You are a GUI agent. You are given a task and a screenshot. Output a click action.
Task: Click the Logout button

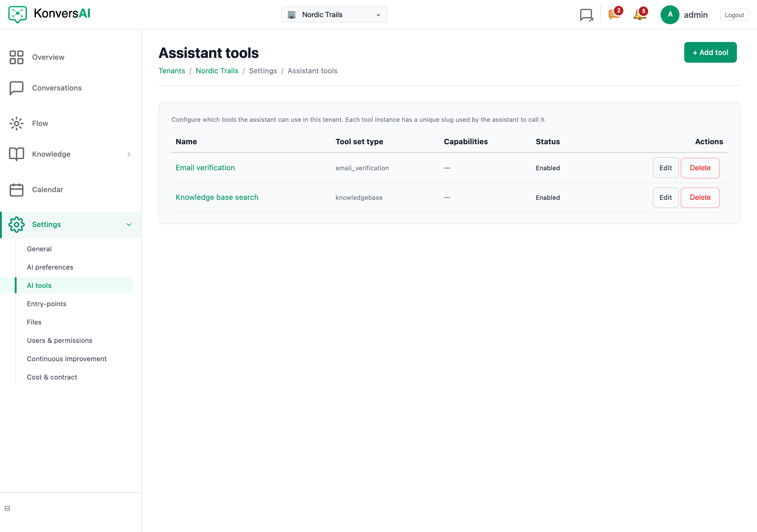(734, 15)
